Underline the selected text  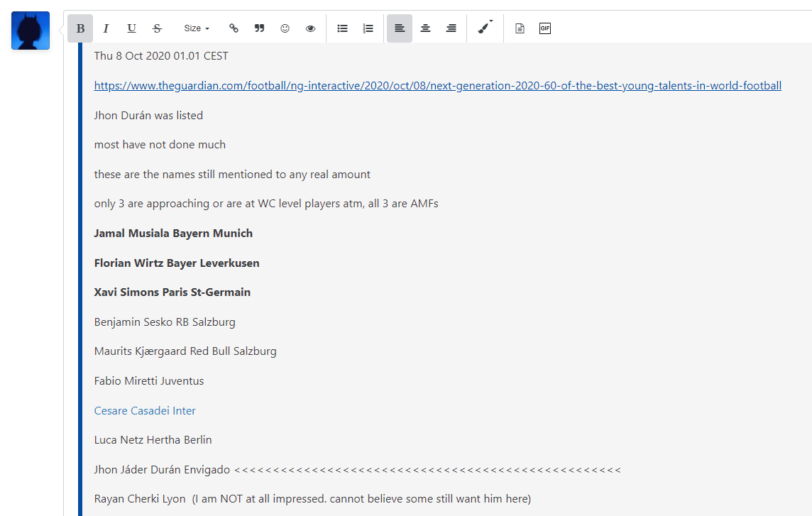pyautogui.click(x=131, y=28)
